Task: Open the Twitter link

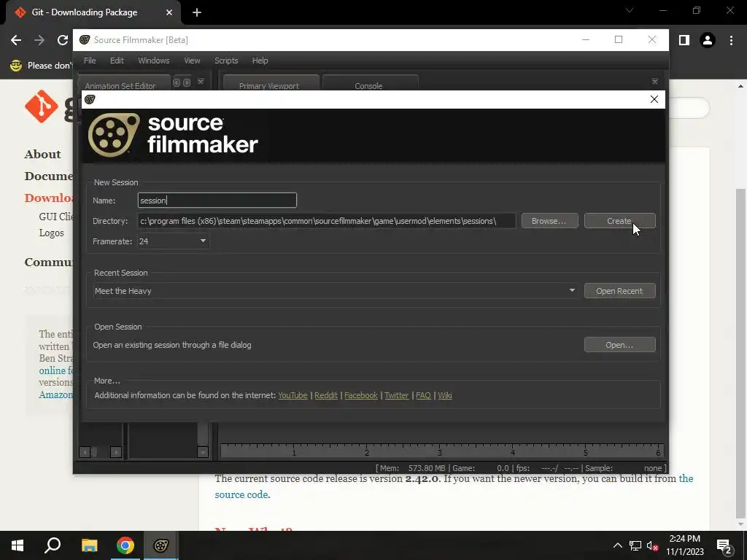Action: click(x=396, y=395)
